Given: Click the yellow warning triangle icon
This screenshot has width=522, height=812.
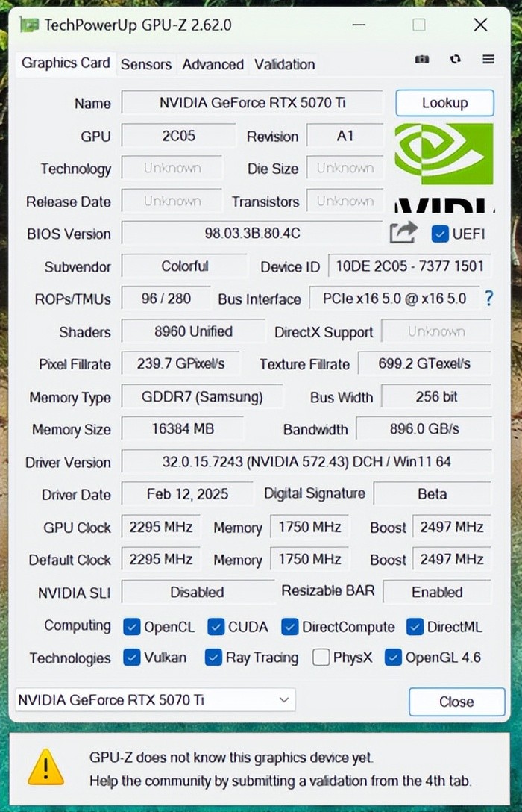Looking at the screenshot, I should point(45,767).
